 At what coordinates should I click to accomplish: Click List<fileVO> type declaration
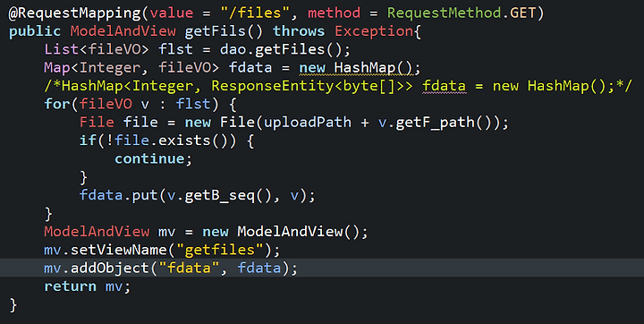coord(97,49)
